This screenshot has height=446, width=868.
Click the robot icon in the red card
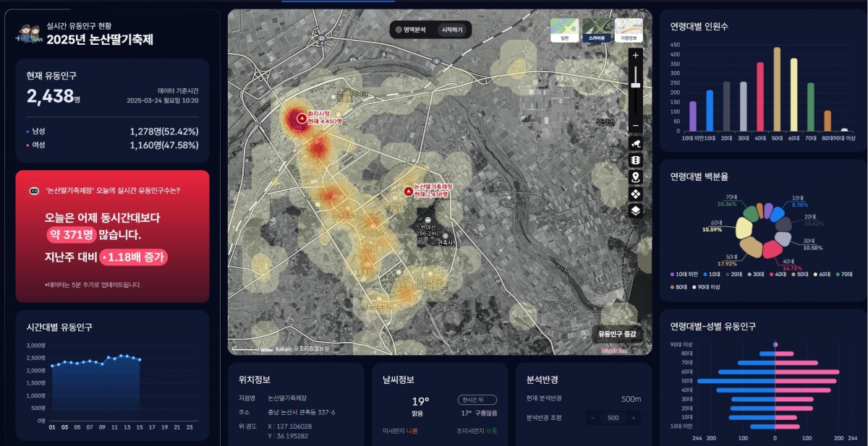coord(33,191)
